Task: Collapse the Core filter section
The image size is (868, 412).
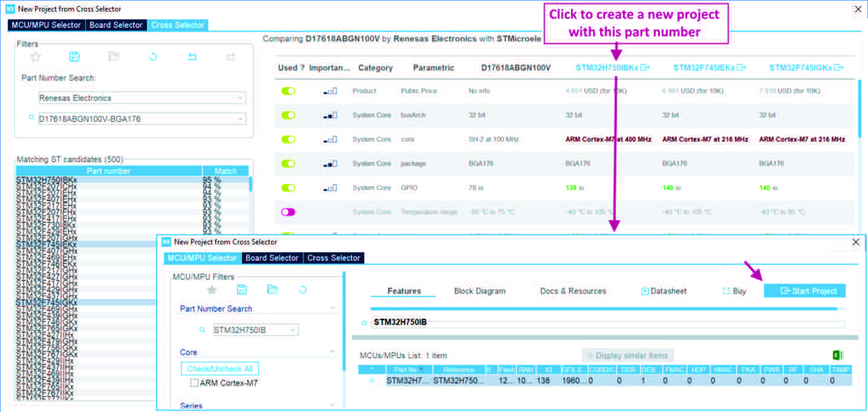Action: 332,352
